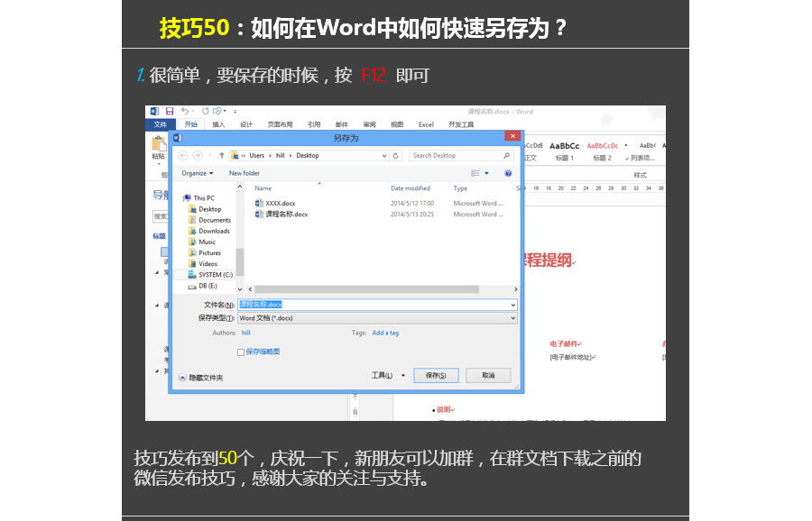Customize quick access toolbar dropdown in Word
812x521 pixels.
[235, 111]
